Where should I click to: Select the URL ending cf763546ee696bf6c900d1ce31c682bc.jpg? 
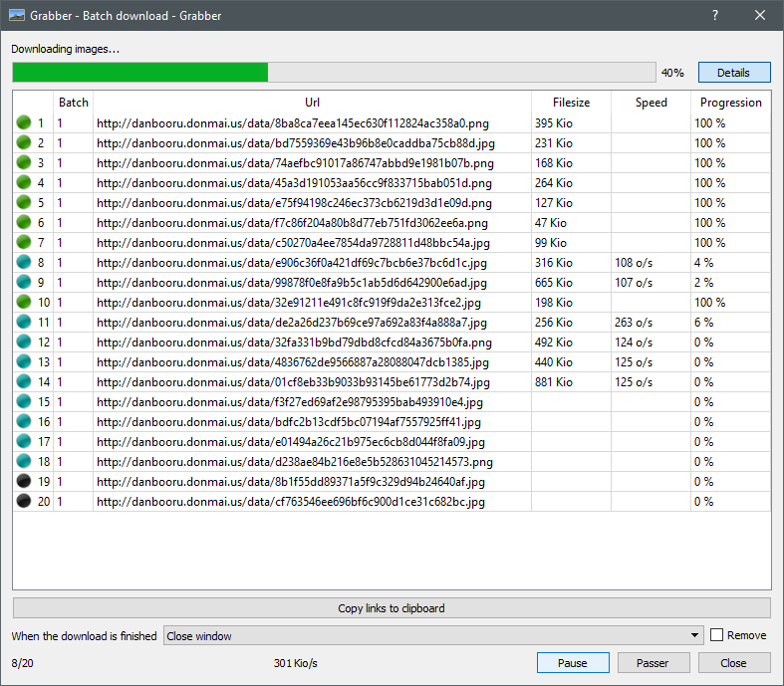291,502
